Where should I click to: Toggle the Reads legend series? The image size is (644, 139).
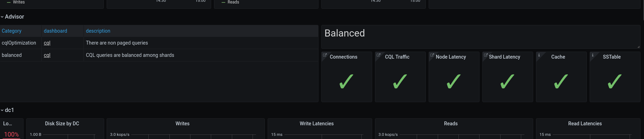tap(230, 2)
